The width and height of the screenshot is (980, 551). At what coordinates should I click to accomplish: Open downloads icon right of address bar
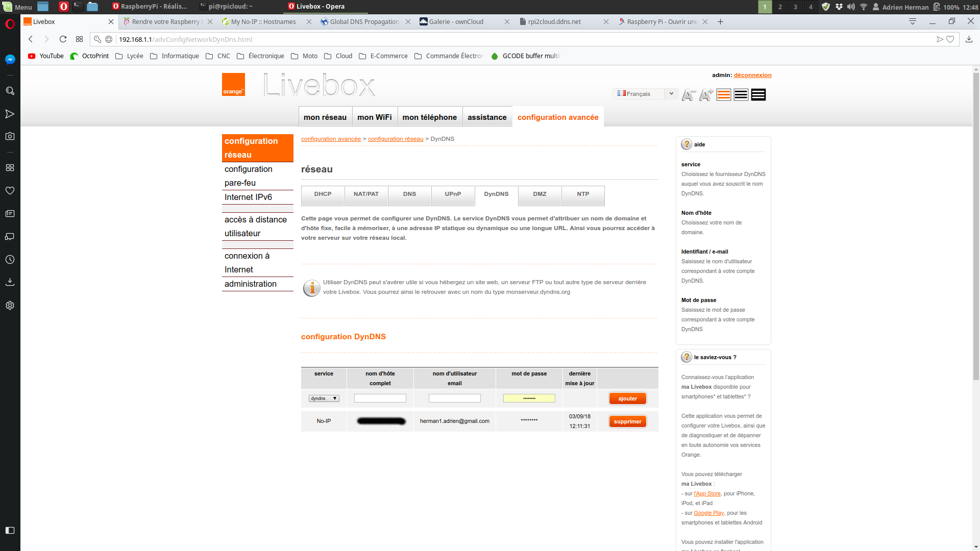969,39
